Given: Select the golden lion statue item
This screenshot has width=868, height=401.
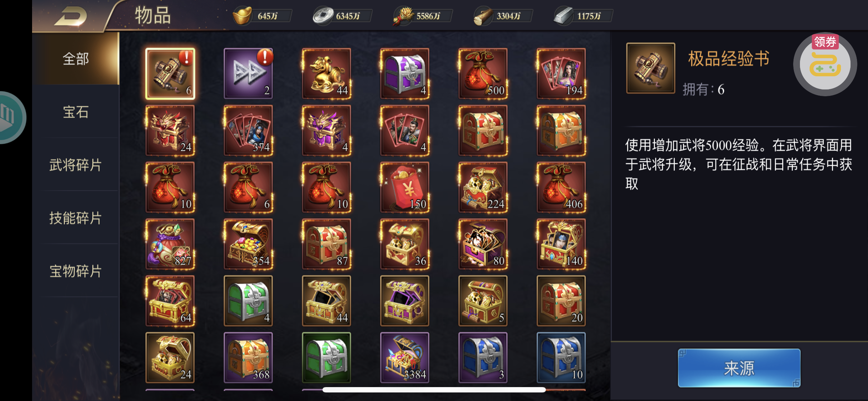Looking at the screenshot, I should pos(326,73).
